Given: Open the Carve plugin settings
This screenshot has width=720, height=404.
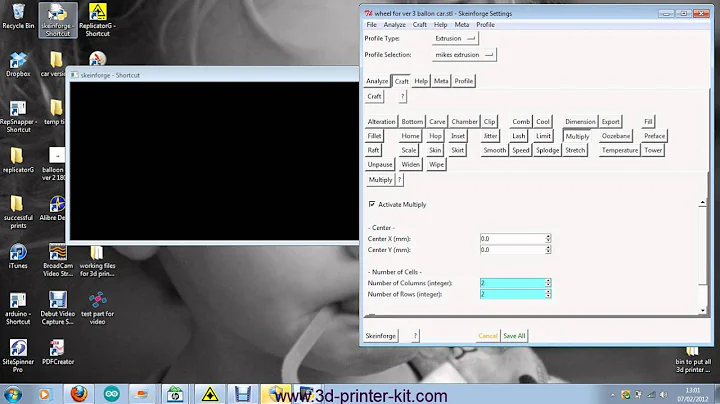Looking at the screenshot, I should pyautogui.click(x=437, y=122).
